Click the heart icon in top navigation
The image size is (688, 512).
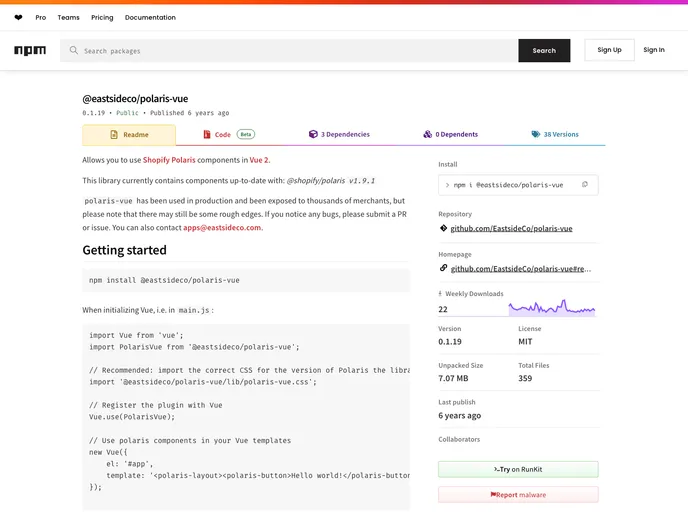pyautogui.click(x=18, y=18)
